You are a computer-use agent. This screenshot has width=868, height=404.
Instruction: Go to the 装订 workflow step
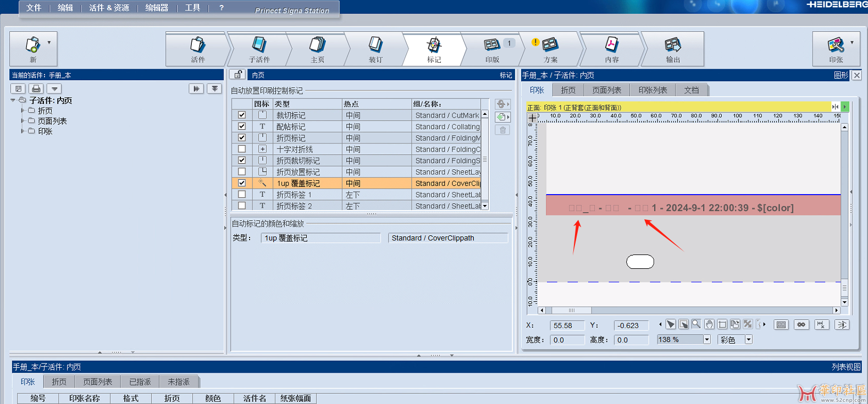(x=376, y=49)
